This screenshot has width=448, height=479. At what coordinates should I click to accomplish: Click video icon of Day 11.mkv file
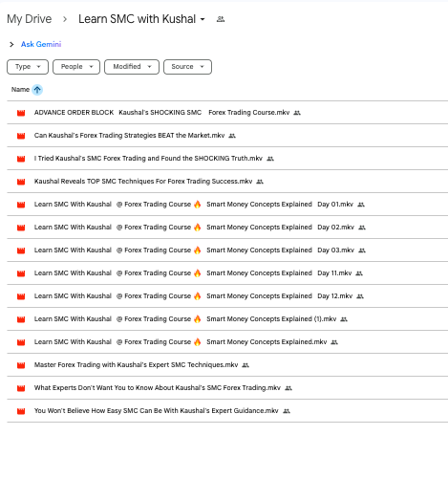(21, 273)
